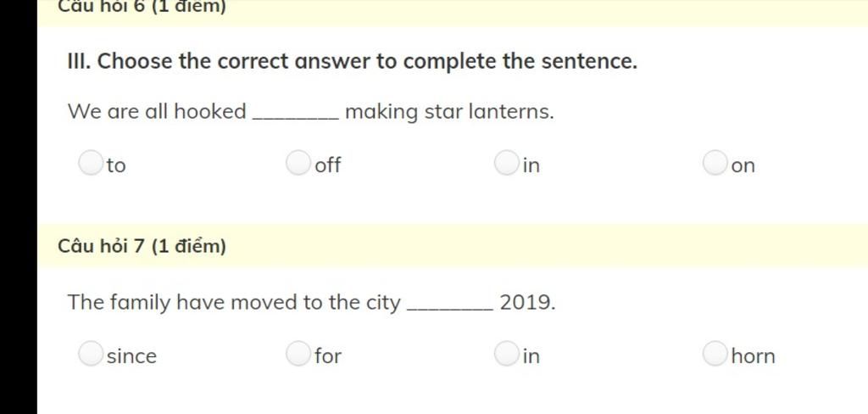Choose "in" for the hooked sentence
This screenshot has width=868, height=414.
pos(507,163)
